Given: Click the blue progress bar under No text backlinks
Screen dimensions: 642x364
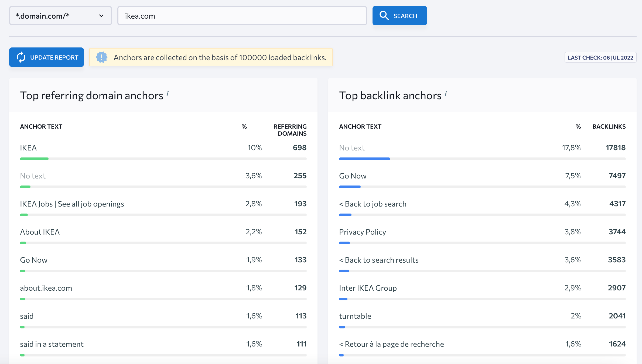Looking at the screenshot, I should pyautogui.click(x=364, y=159).
